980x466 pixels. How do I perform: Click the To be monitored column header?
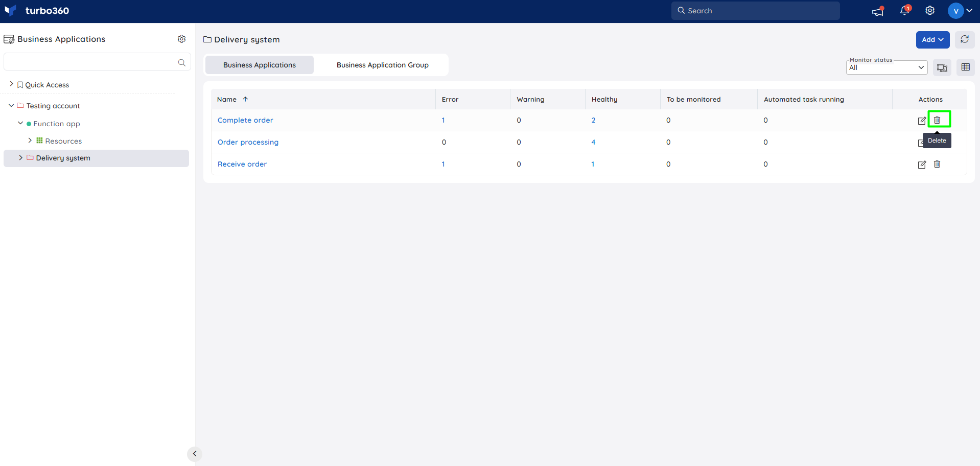point(693,99)
